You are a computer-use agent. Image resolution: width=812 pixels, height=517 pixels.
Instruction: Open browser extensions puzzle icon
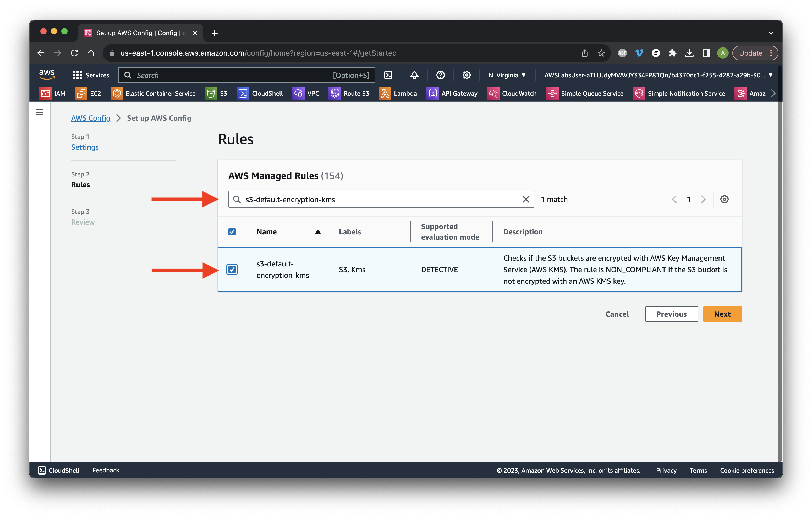tap(672, 53)
